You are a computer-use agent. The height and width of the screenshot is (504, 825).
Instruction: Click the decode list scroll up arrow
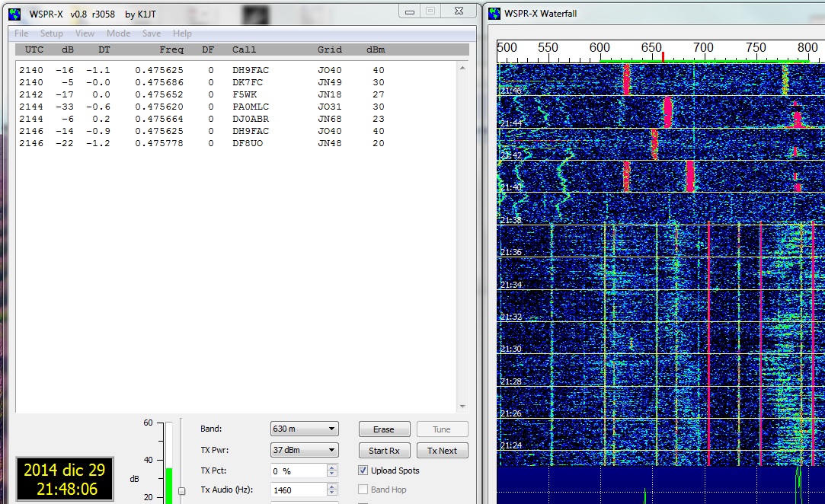click(x=462, y=68)
